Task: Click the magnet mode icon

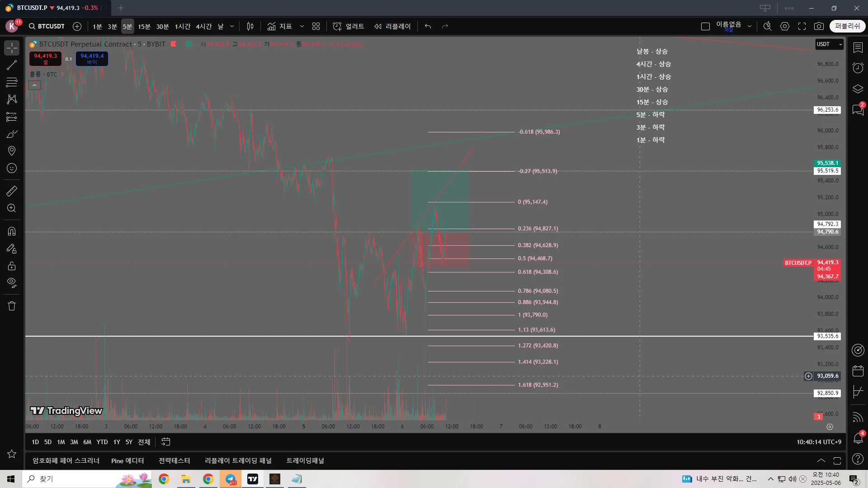Action: (12, 231)
